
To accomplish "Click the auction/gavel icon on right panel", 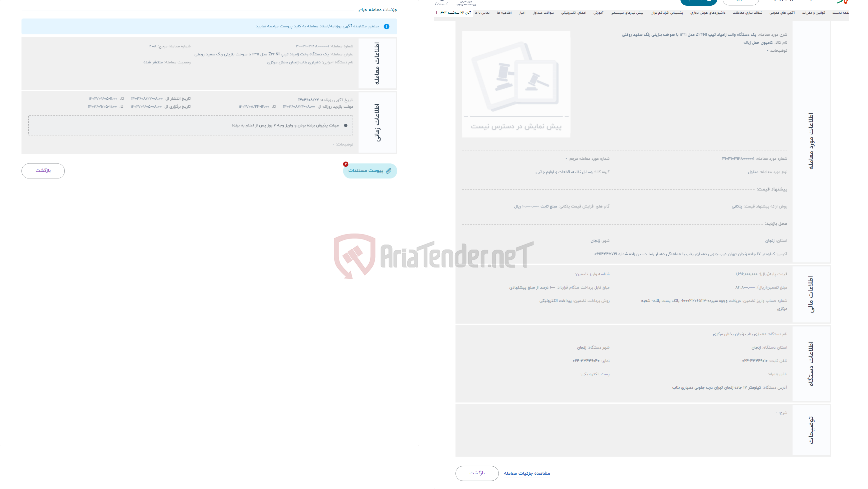I will (516, 83).
